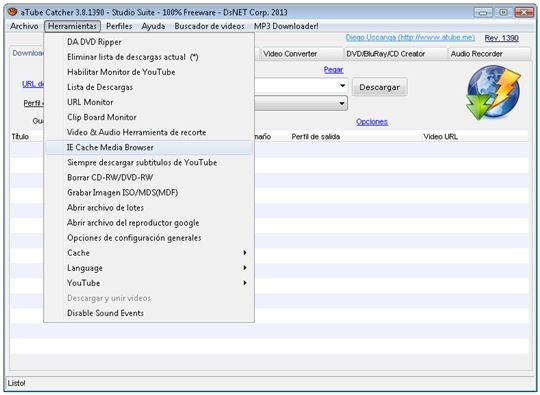This screenshot has width=540, height=395.
Task: Select DA DVD Ripper menu entry
Action: pyautogui.click(x=149, y=42)
